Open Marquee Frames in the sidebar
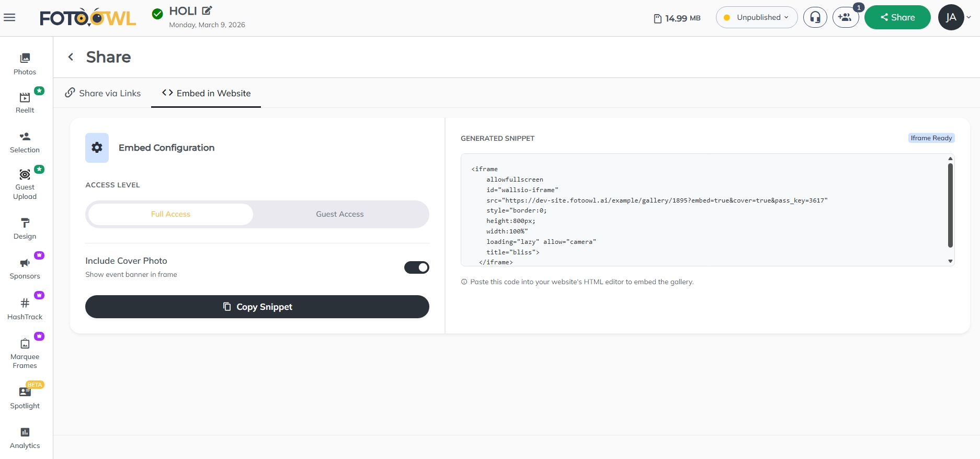980x459 pixels. point(25,353)
